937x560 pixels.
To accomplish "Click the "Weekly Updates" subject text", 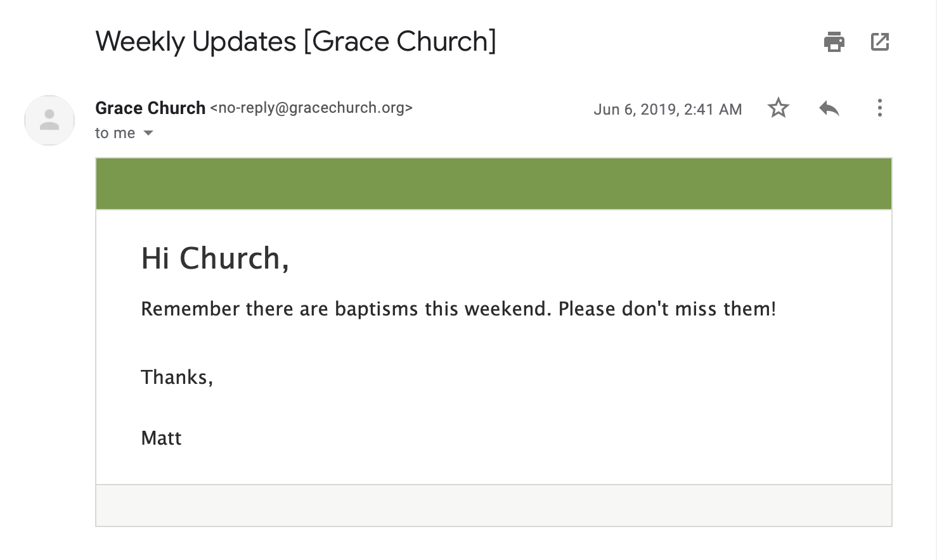I will tap(196, 42).
